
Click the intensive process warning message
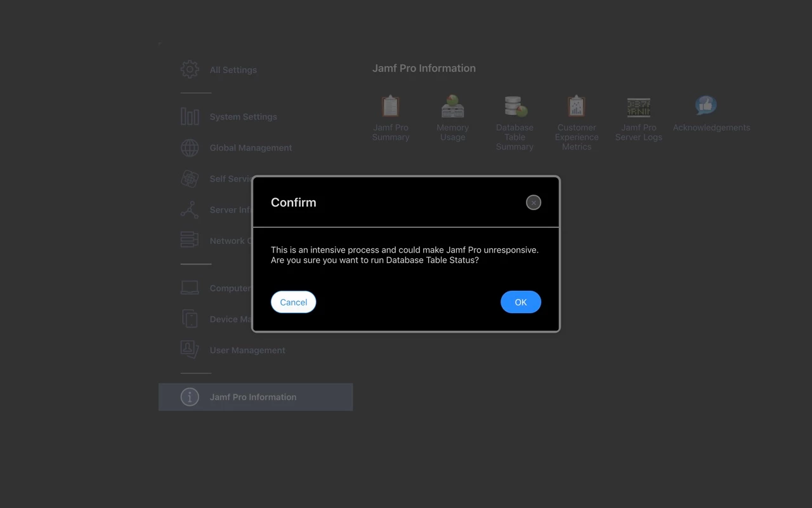pos(405,255)
